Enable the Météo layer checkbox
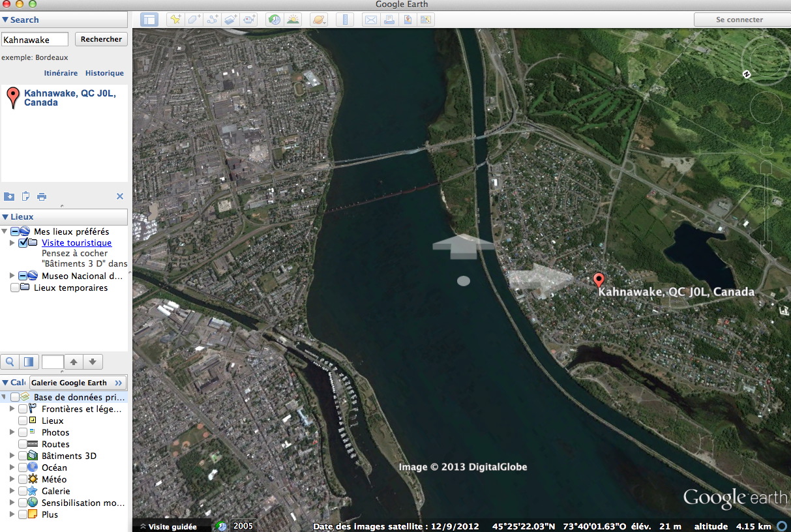 point(23,479)
